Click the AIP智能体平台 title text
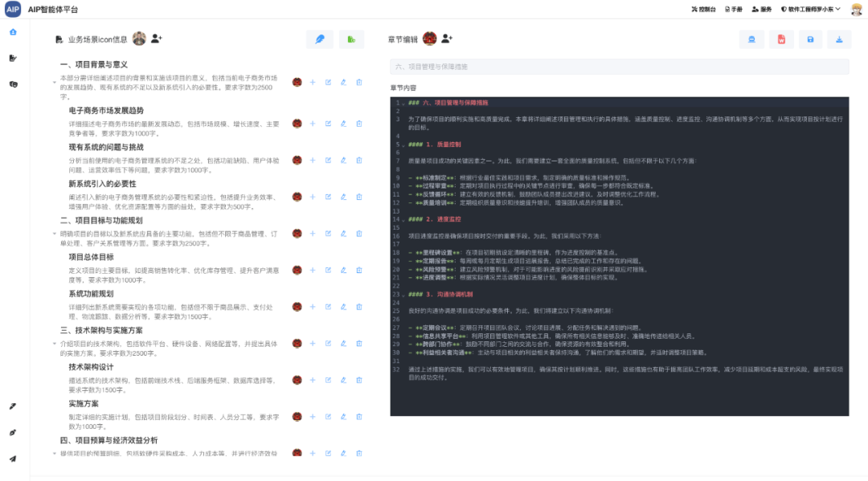 tap(53, 10)
